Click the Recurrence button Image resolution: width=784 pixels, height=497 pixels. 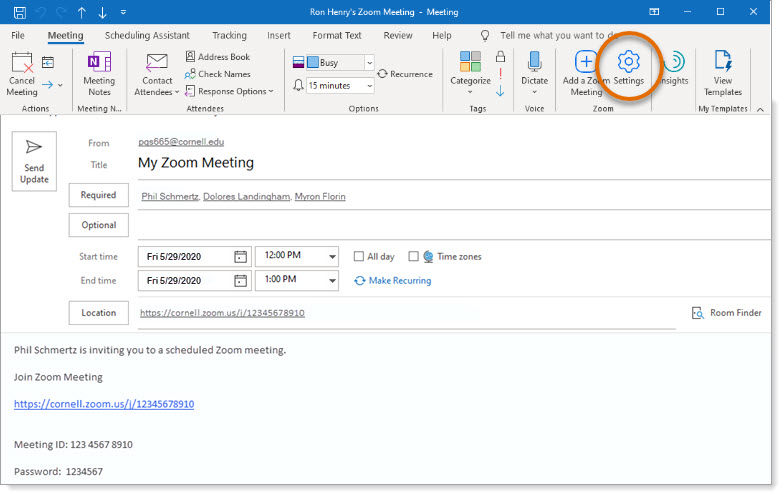tap(405, 74)
